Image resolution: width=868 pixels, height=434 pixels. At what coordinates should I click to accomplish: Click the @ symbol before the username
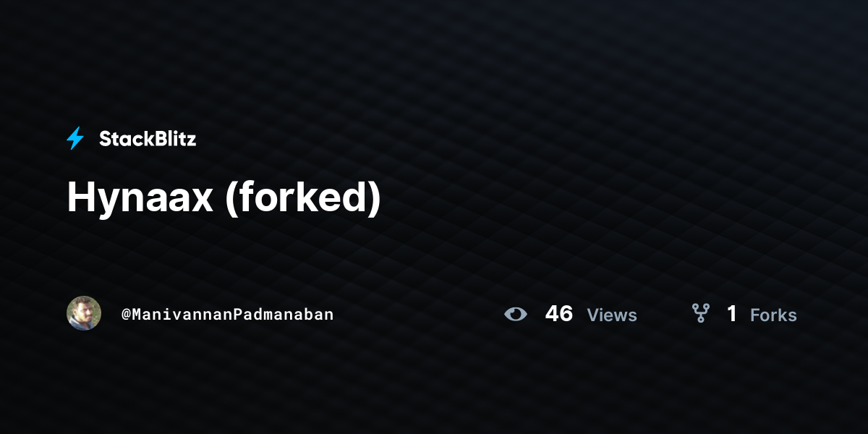tap(126, 315)
